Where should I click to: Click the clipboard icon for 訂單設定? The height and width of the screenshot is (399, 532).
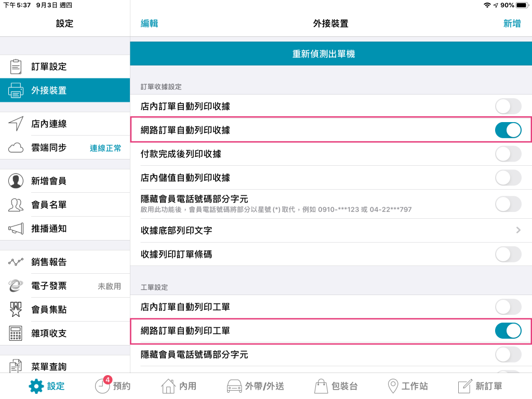16,66
